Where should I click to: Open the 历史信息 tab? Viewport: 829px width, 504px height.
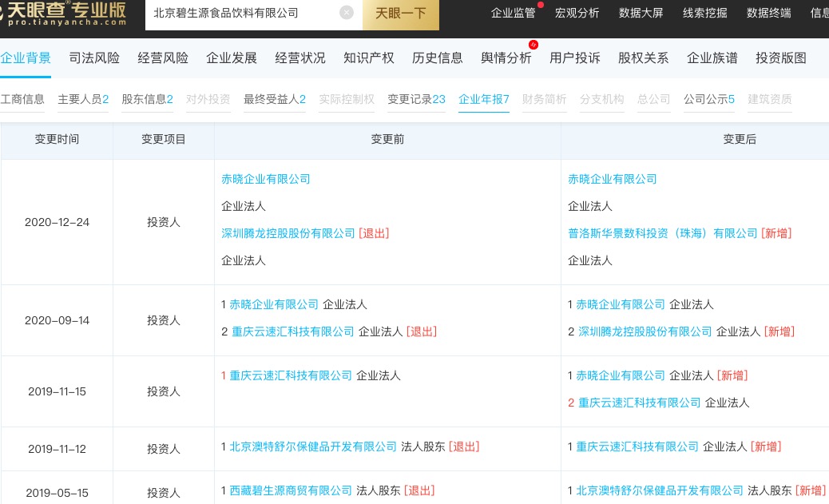[x=437, y=58]
